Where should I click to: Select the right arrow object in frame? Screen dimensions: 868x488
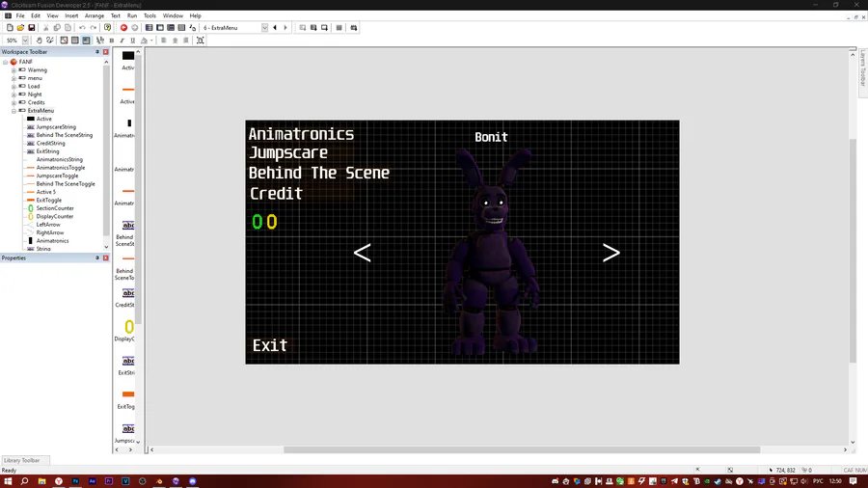click(x=611, y=253)
